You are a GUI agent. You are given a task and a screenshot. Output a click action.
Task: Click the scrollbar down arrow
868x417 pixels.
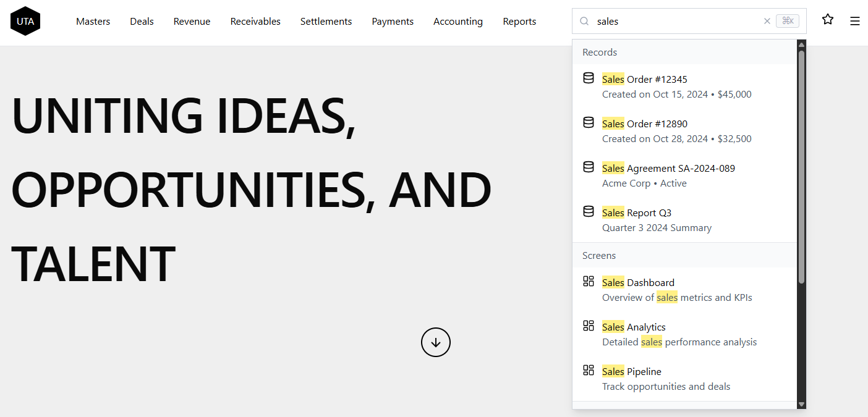801,405
